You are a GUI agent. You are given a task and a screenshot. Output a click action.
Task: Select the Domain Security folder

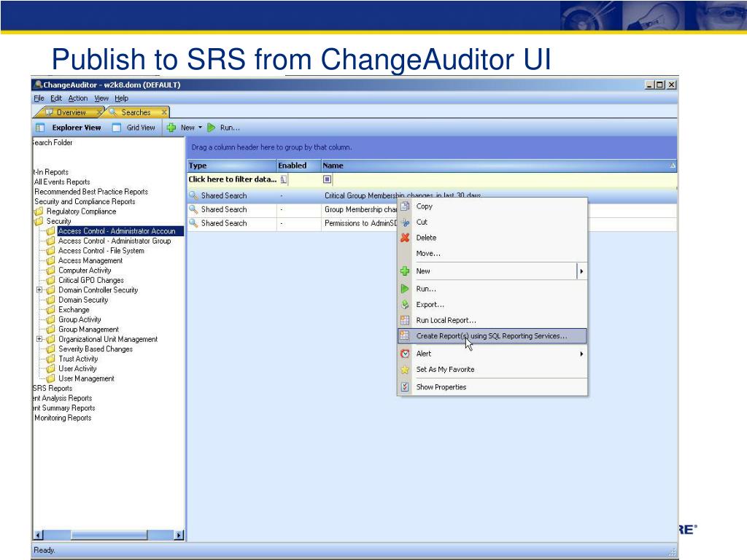[x=83, y=300]
